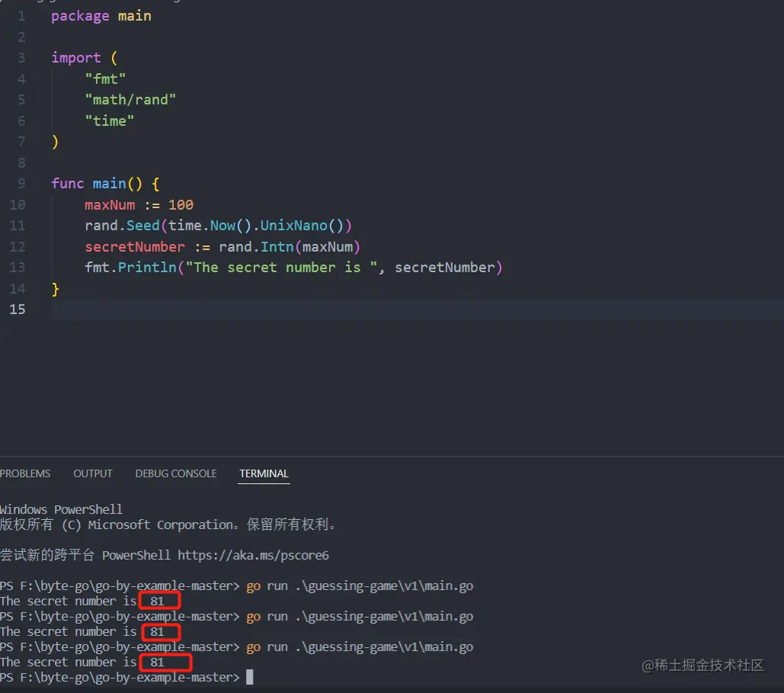The width and height of the screenshot is (784, 693).
Task: Open the DEBUG CONSOLE tab
Action: (x=176, y=473)
